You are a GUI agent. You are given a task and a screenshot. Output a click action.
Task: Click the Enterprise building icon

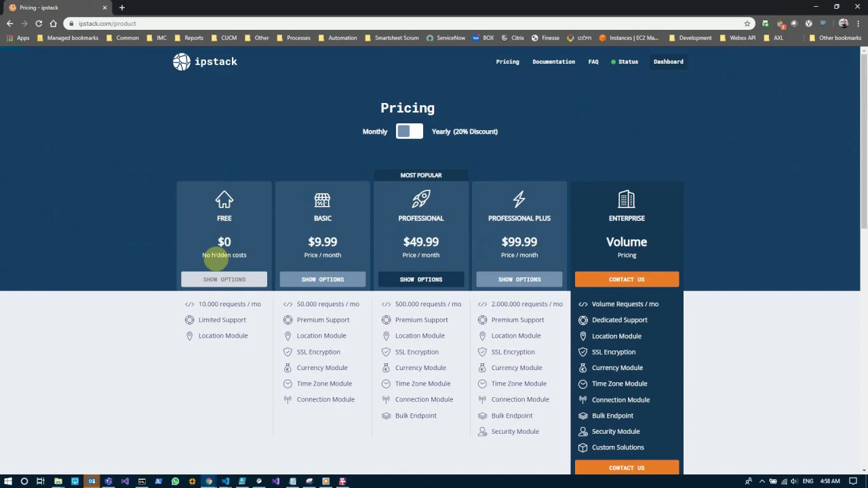point(627,199)
